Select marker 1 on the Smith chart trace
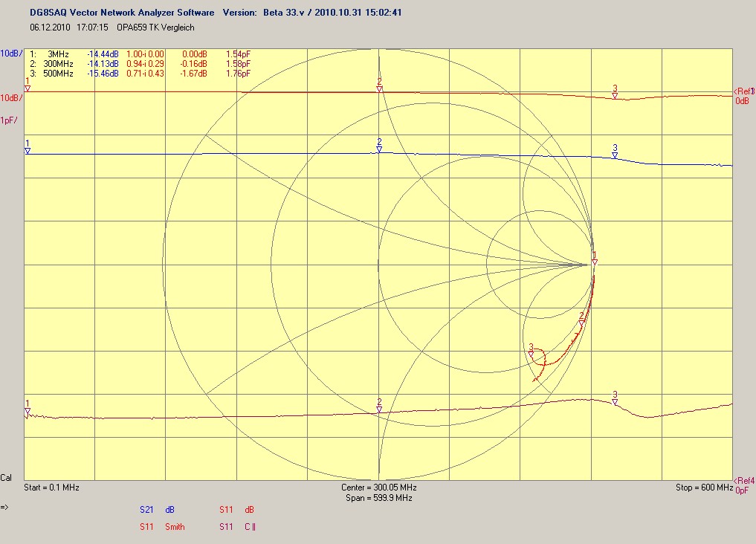 (595, 262)
